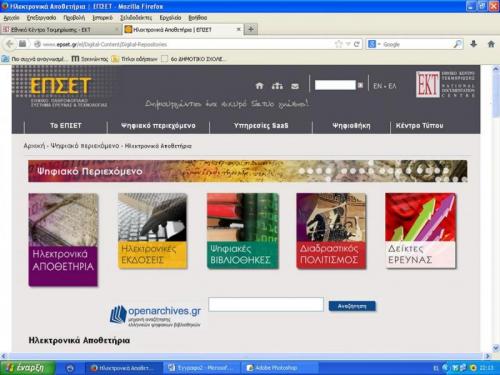This screenshot has width=500, height=375.
Task: Click the home icon in site header
Action: point(259,86)
